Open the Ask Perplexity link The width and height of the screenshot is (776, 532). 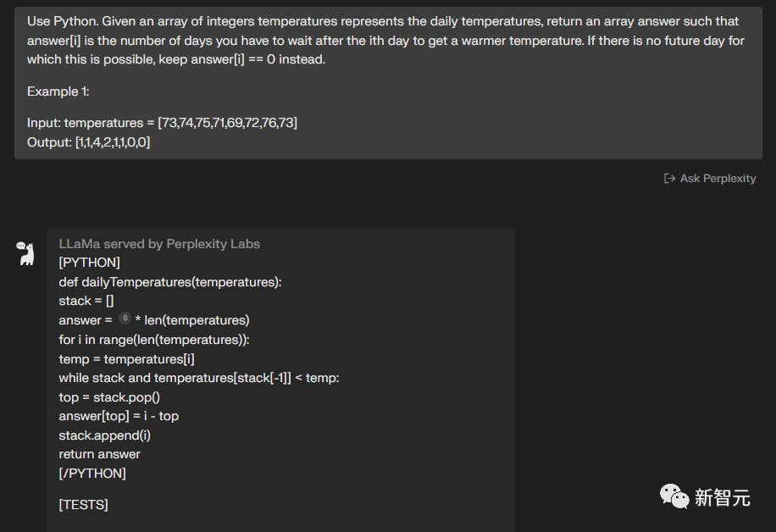(x=710, y=178)
